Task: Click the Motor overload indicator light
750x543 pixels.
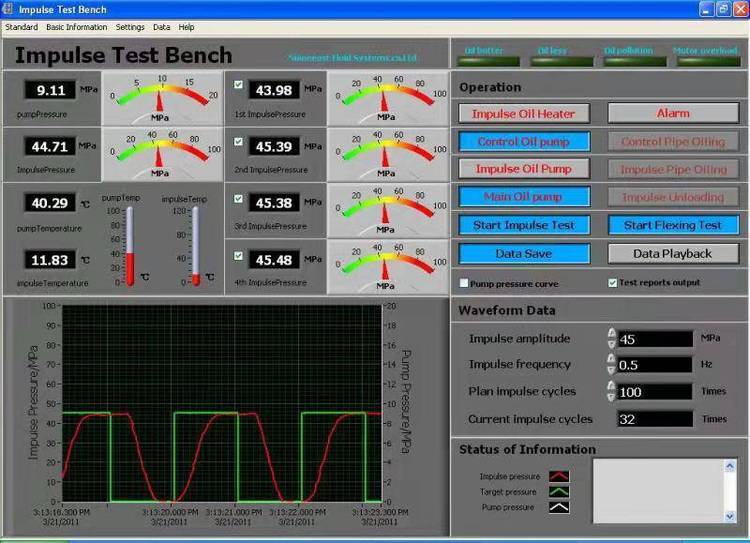Action: point(707,62)
